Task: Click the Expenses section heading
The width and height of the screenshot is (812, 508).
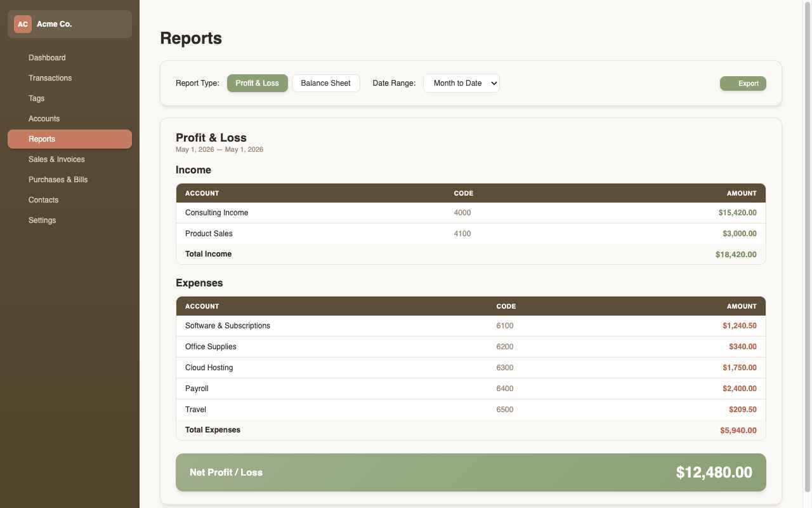Action: pyautogui.click(x=199, y=283)
